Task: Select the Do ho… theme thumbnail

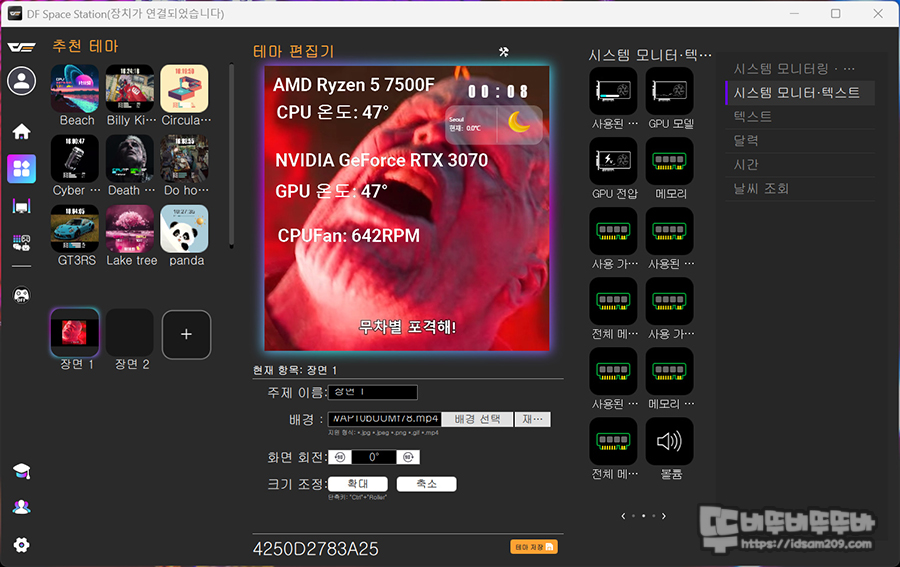Action: [x=184, y=158]
